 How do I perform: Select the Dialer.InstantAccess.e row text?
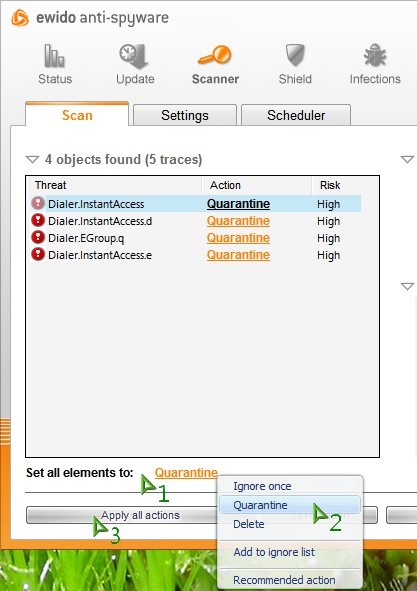click(x=100, y=255)
